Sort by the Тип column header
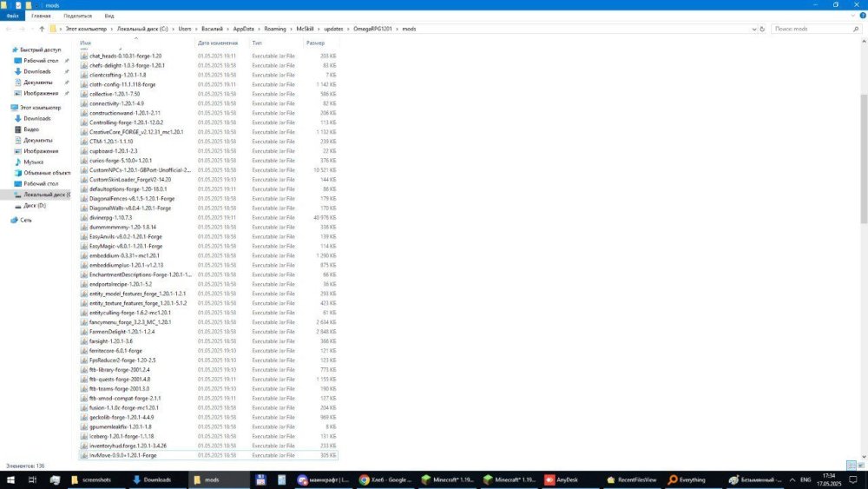This screenshot has height=489, width=868. pyautogui.click(x=258, y=43)
